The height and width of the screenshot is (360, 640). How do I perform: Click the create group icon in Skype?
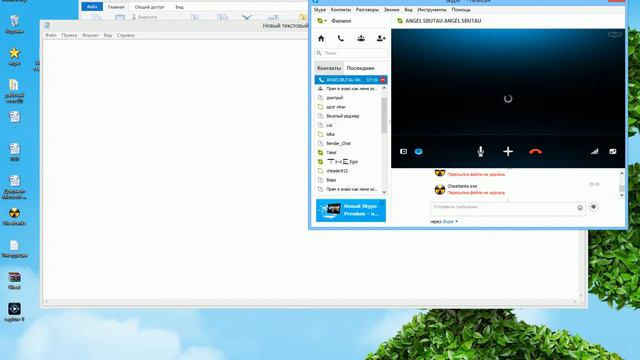[361, 38]
